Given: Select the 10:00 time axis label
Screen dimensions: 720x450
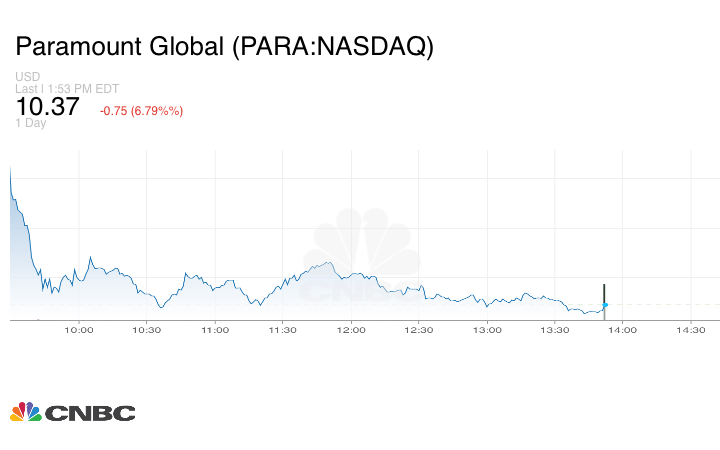Looking at the screenshot, I should pyautogui.click(x=78, y=329).
